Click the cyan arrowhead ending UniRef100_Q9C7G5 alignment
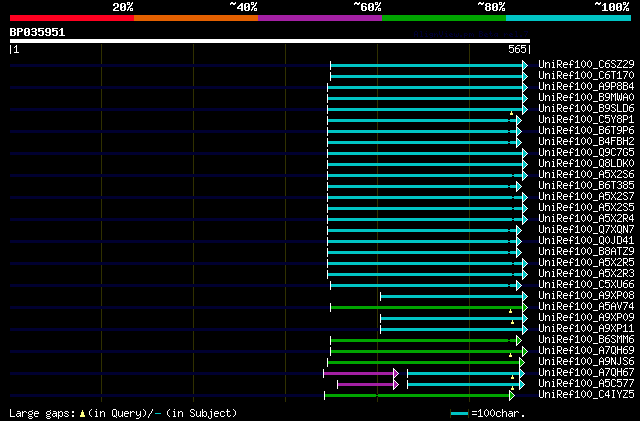 (x=525, y=153)
